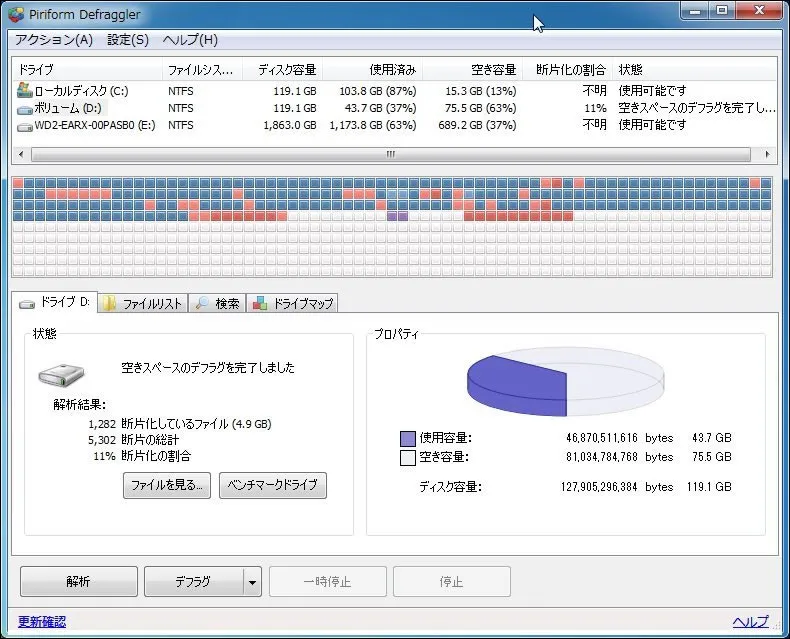Click the Piriform Defraggler title bar icon

tap(16, 14)
